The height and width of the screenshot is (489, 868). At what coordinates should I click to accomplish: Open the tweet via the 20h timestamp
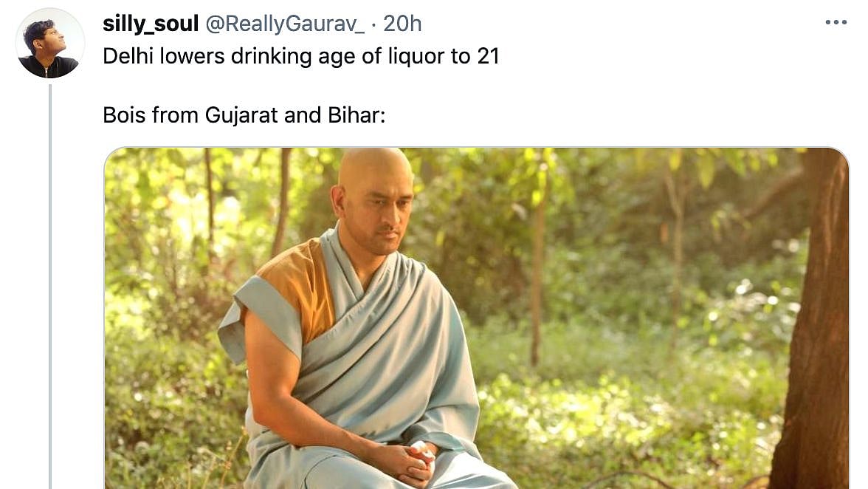pos(402,24)
